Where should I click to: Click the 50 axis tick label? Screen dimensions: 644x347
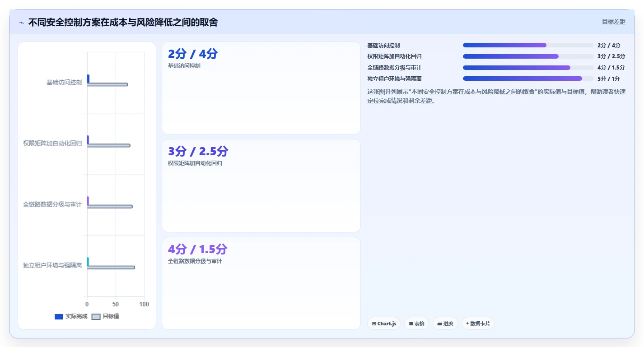click(116, 305)
